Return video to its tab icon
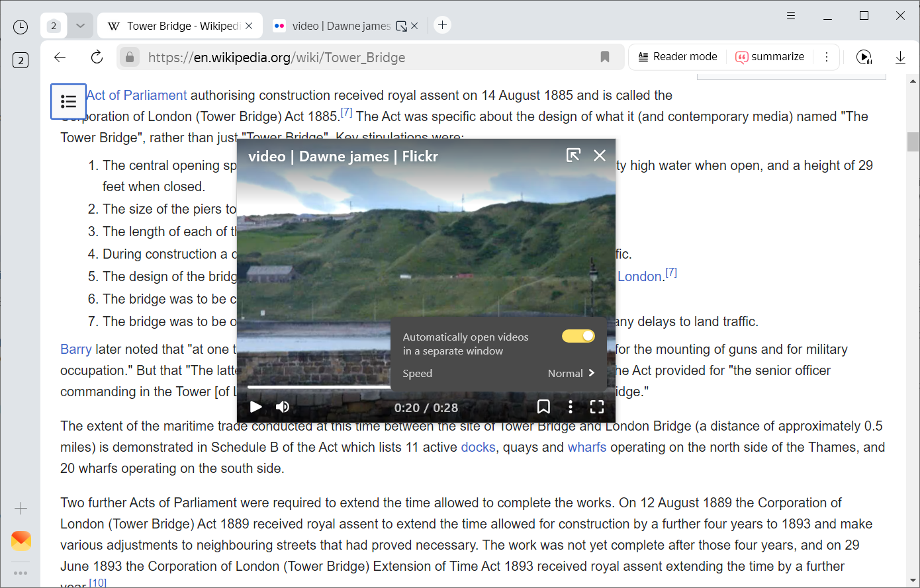This screenshot has height=588, width=920. (573, 155)
